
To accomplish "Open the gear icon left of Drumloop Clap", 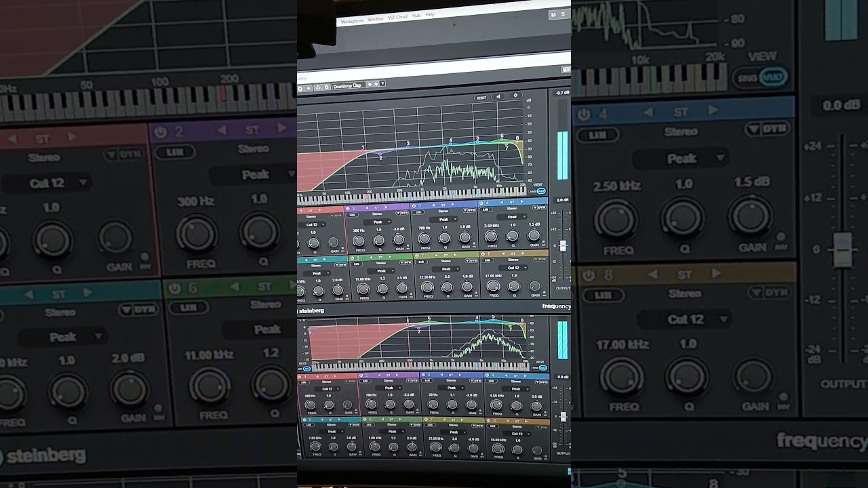I will 326,87.
